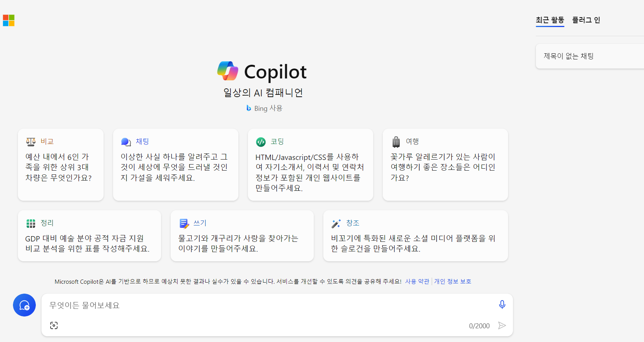Screen dimensions: 644x342
Task: Click the 0/2000 character counter
Action: [x=479, y=326]
